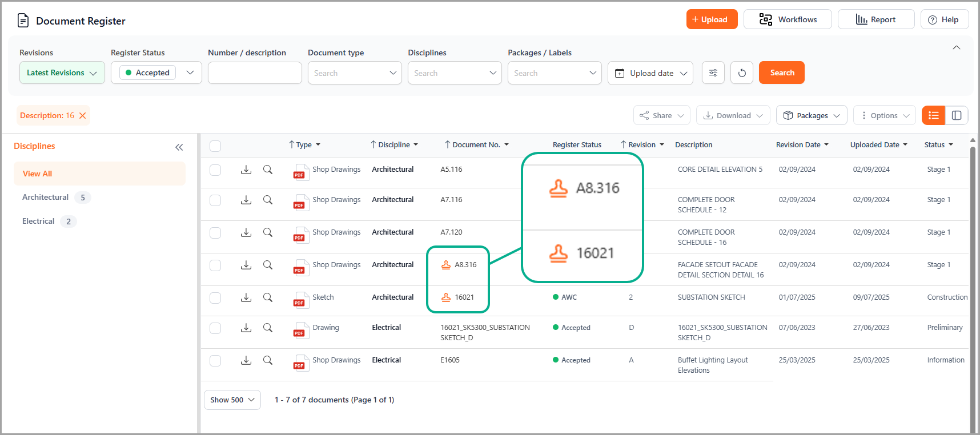This screenshot has height=435, width=980.
Task: Click the orange Search button
Action: 781,73
